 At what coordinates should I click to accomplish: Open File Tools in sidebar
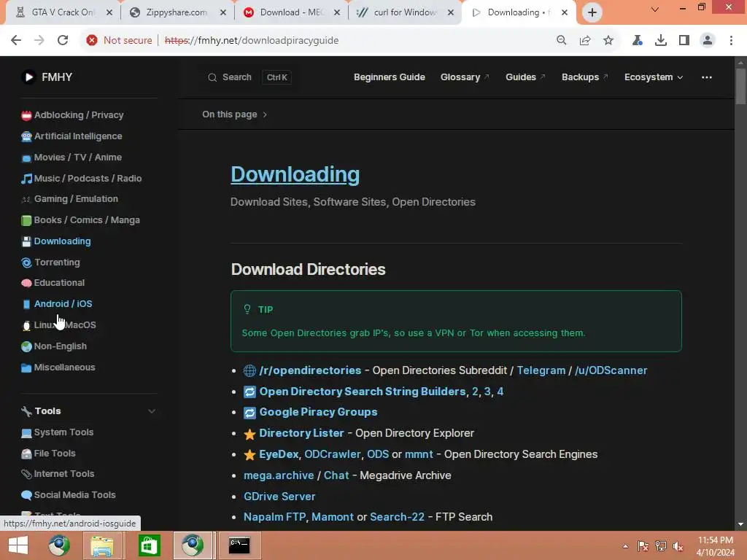pos(48,454)
